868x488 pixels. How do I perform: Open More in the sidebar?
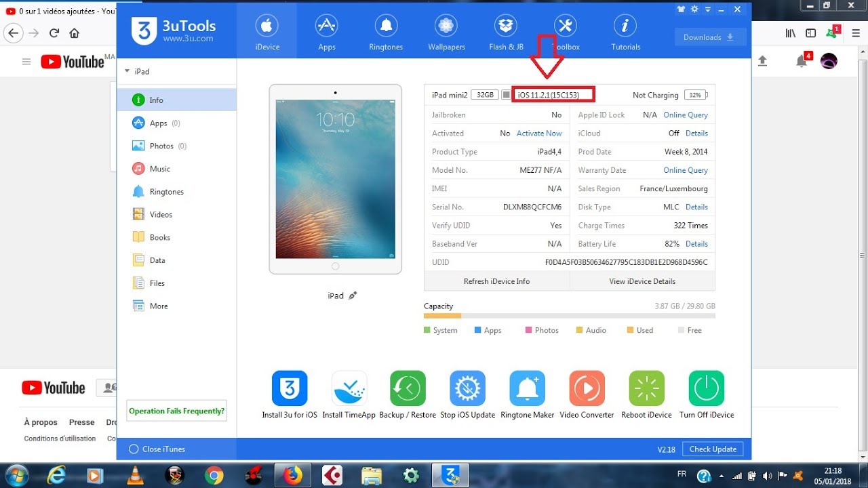(176, 306)
